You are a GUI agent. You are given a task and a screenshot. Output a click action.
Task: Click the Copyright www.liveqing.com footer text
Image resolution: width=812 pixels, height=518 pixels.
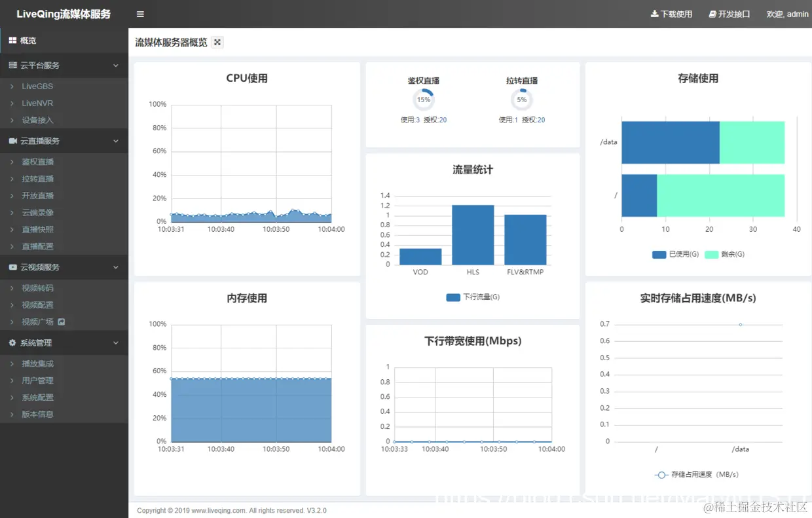pyautogui.click(x=232, y=511)
